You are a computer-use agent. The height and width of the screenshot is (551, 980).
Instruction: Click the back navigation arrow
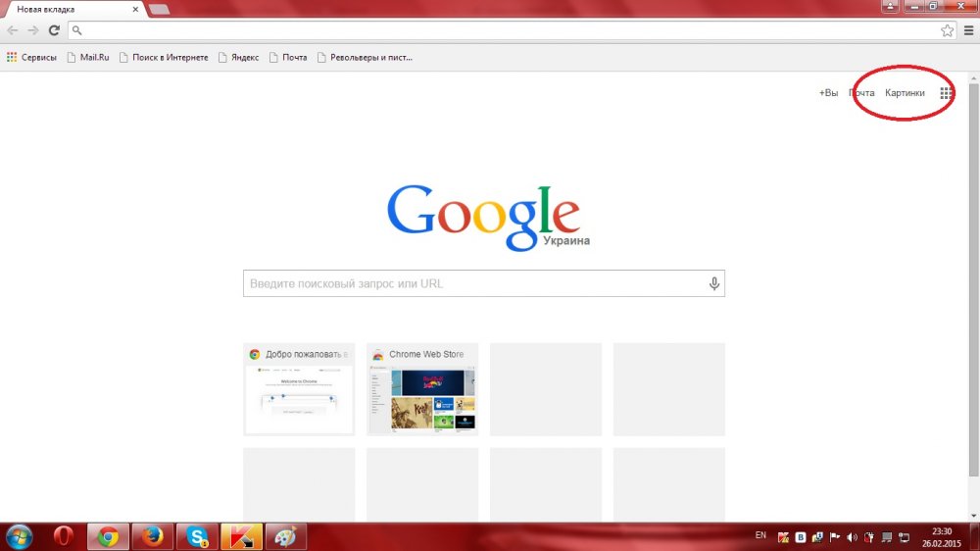(x=13, y=30)
